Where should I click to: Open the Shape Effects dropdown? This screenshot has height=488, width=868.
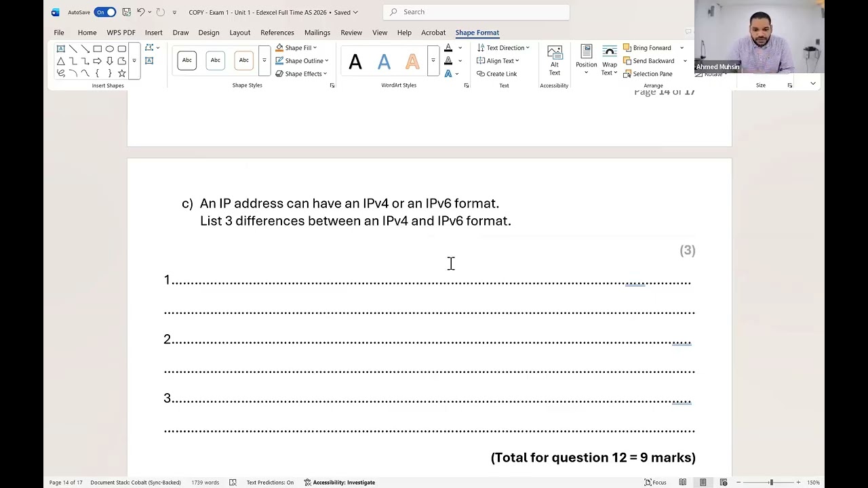[x=301, y=73]
